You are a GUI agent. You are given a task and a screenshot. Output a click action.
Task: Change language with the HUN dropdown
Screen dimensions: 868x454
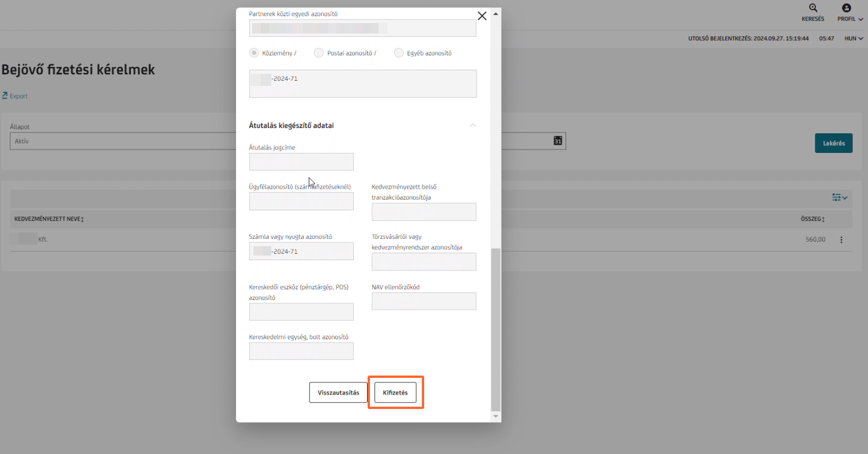click(x=854, y=38)
